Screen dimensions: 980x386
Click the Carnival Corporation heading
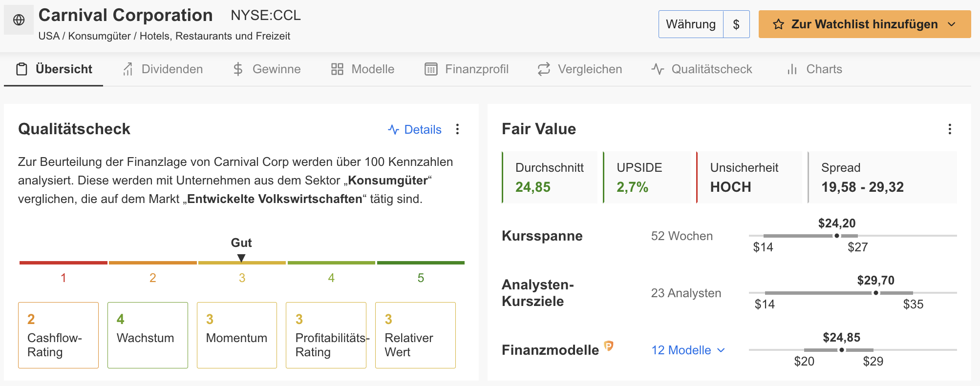[126, 16]
